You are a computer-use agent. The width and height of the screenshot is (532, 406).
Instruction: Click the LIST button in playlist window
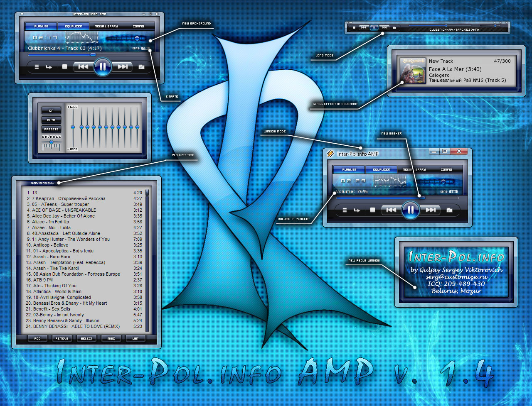[x=135, y=338]
